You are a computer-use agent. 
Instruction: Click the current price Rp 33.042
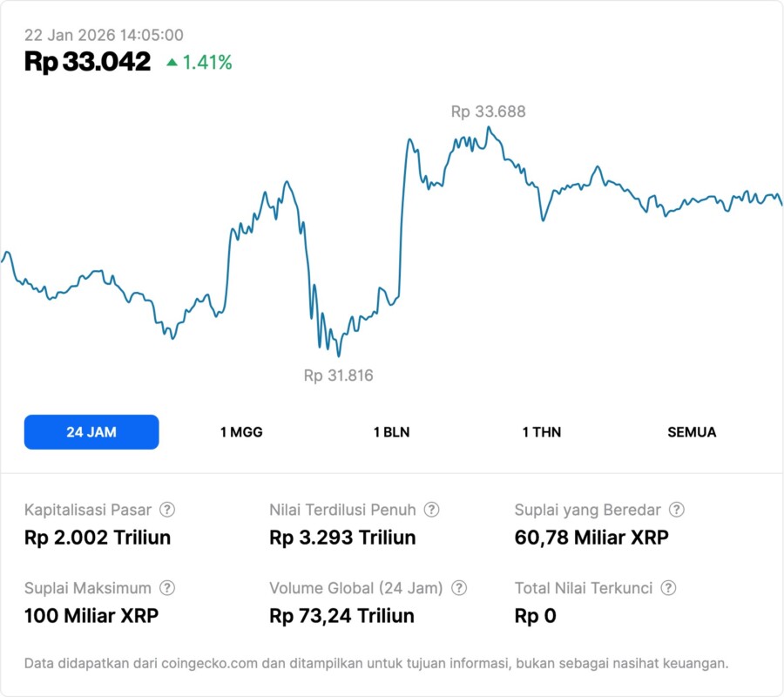click(87, 62)
